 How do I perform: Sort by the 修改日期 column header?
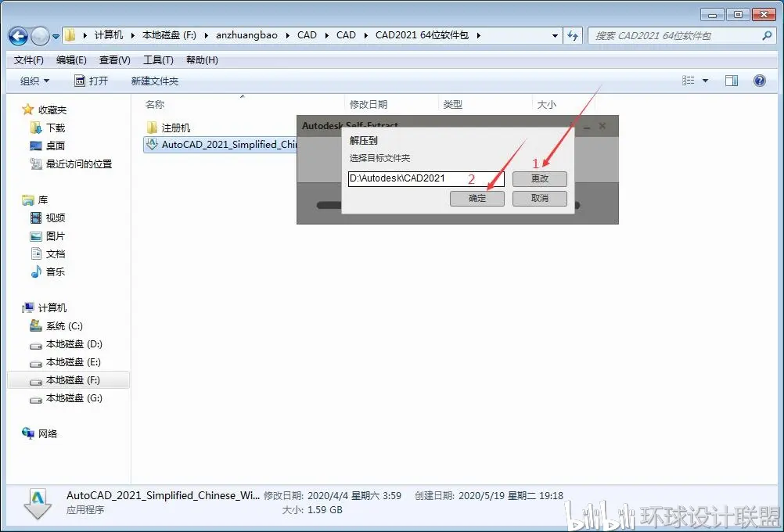pyautogui.click(x=369, y=105)
